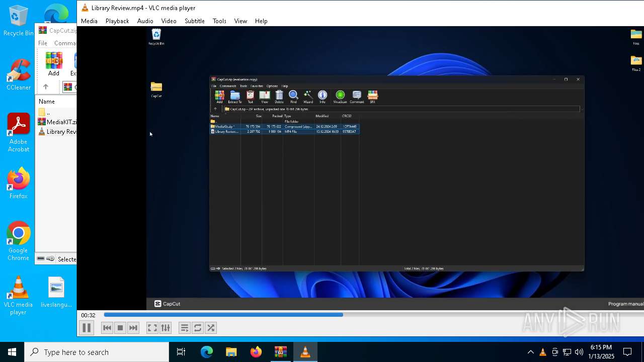644x362 pixels.
Task: Pause the video in VLC
Action: point(87,328)
